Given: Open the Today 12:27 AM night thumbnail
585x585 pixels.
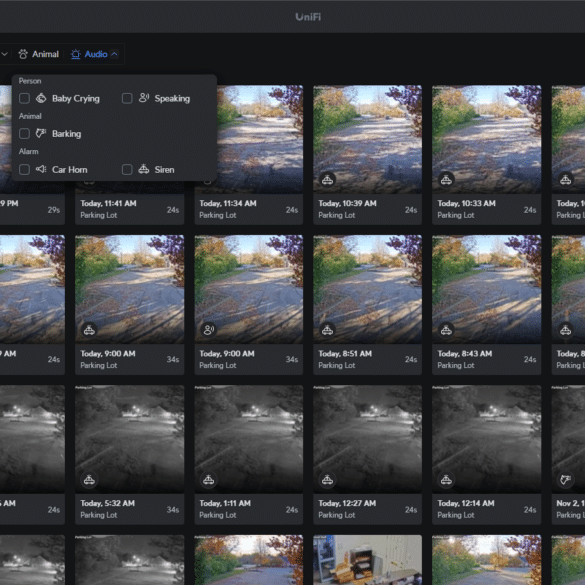Looking at the screenshot, I should (367, 439).
